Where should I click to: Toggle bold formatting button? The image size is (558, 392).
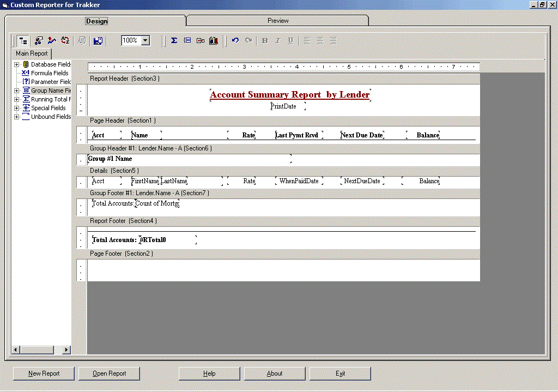pos(265,41)
